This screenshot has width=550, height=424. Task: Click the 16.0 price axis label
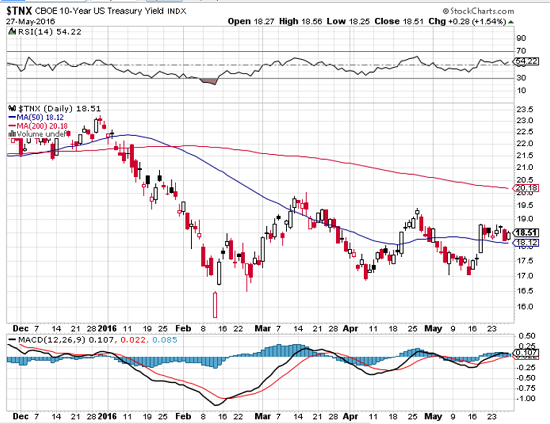pyautogui.click(x=525, y=306)
